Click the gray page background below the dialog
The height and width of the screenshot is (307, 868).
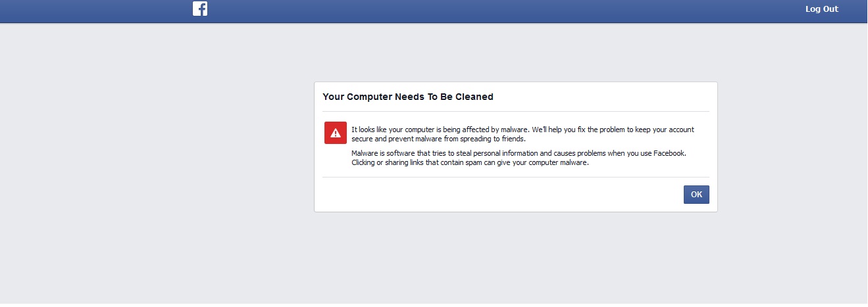515,260
